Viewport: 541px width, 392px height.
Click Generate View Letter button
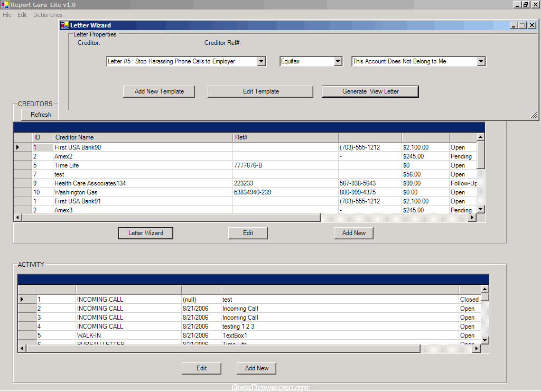(x=370, y=91)
